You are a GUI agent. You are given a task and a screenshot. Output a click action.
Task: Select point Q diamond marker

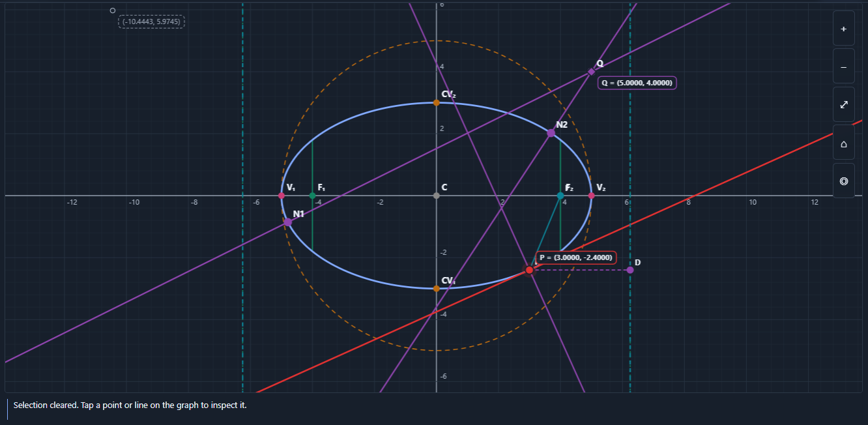pos(591,72)
